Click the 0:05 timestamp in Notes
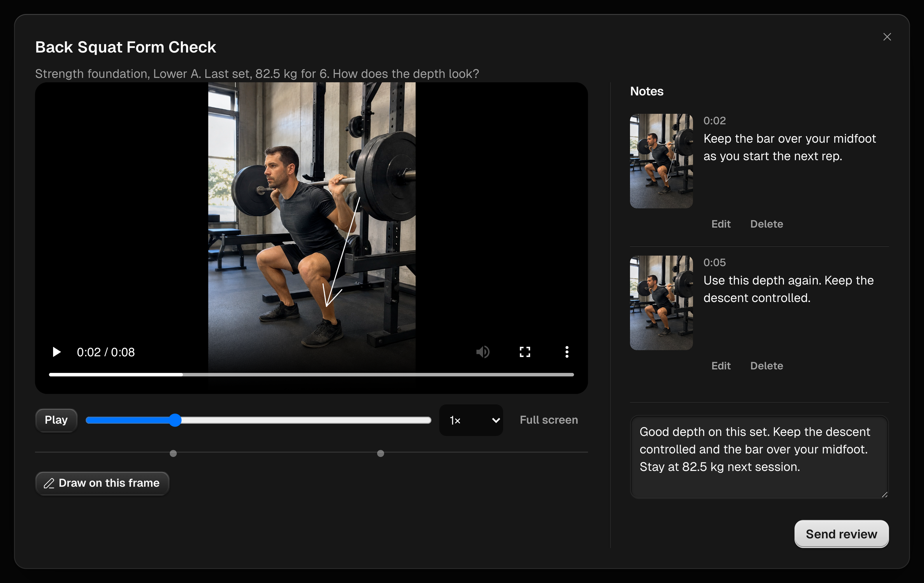Image resolution: width=924 pixels, height=583 pixels. coord(714,263)
